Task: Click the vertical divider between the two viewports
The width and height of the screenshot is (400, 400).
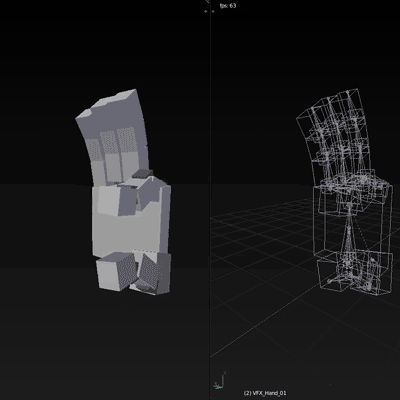Action: pyautogui.click(x=210, y=200)
